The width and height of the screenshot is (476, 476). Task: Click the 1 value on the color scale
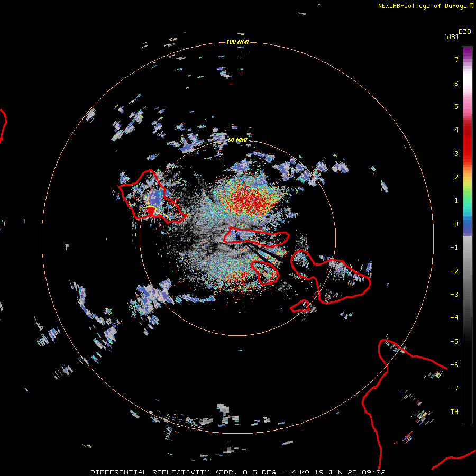pos(456,200)
